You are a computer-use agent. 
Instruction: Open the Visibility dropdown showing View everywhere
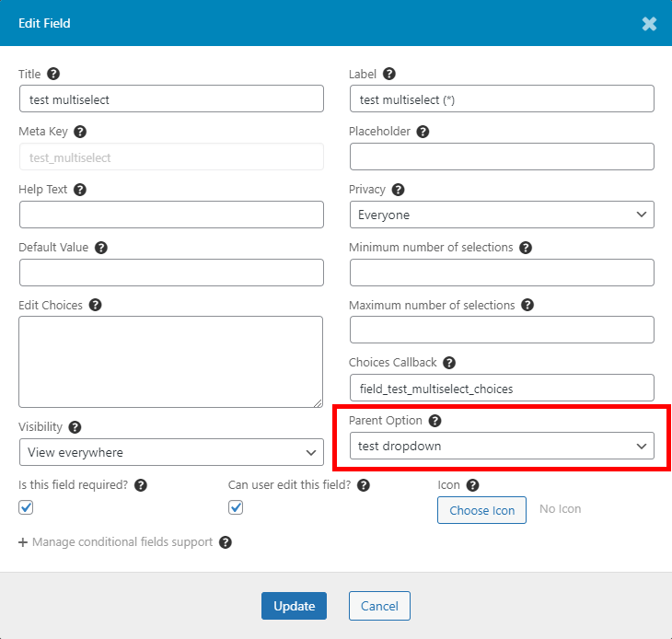coord(171,452)
